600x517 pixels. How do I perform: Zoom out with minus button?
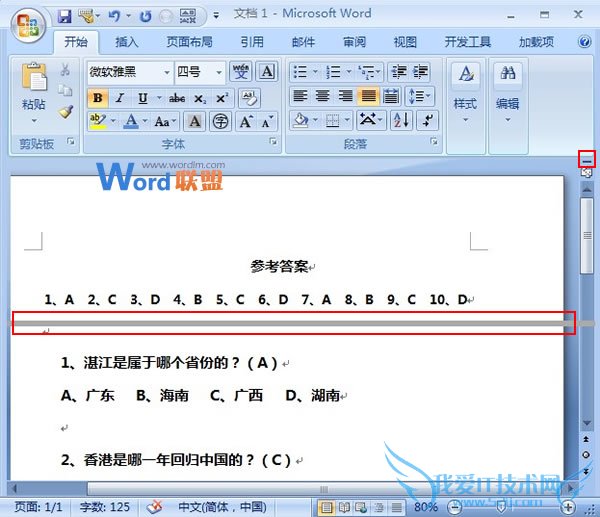[455, 507]
